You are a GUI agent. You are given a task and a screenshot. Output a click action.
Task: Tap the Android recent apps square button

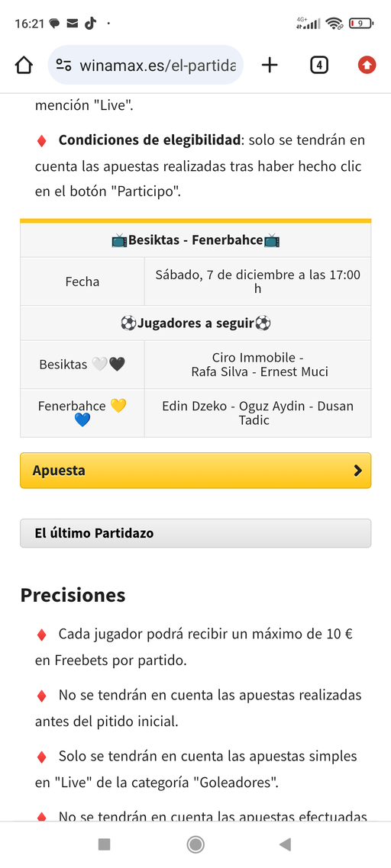click(x=104, y=844)
